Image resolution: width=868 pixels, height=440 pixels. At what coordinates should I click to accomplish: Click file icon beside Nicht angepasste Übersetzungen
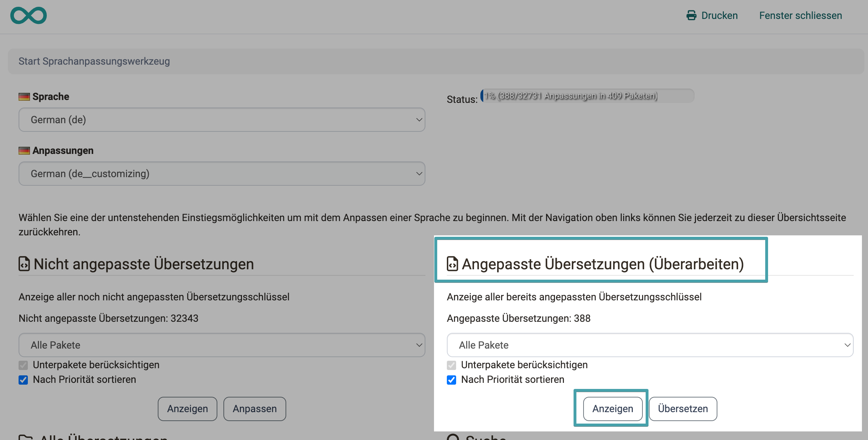click(x=24, y=264)
